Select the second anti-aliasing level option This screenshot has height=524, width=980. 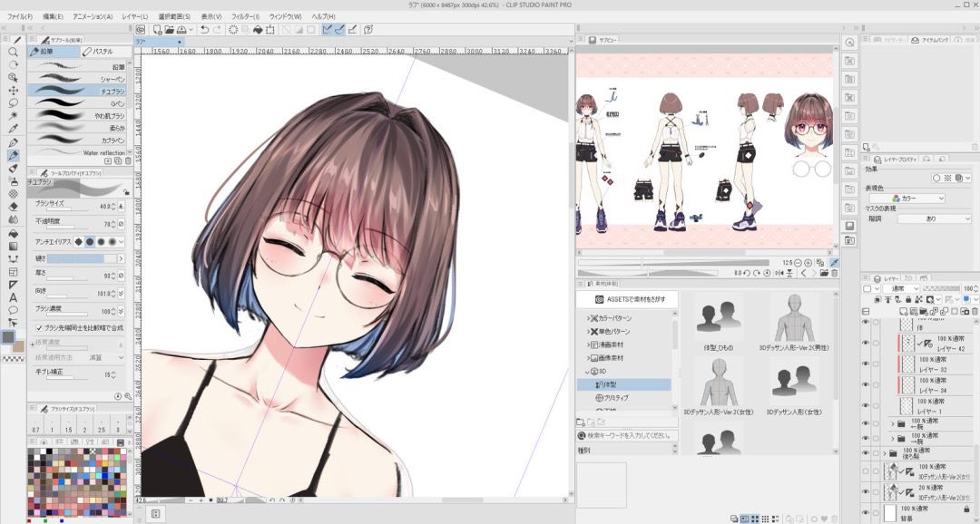point(89,242)
